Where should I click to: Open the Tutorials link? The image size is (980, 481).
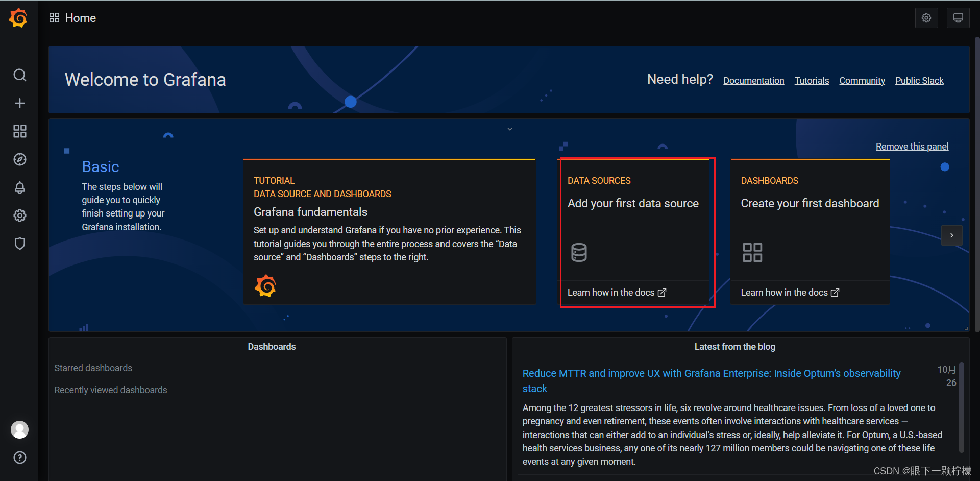coord(812,81)
